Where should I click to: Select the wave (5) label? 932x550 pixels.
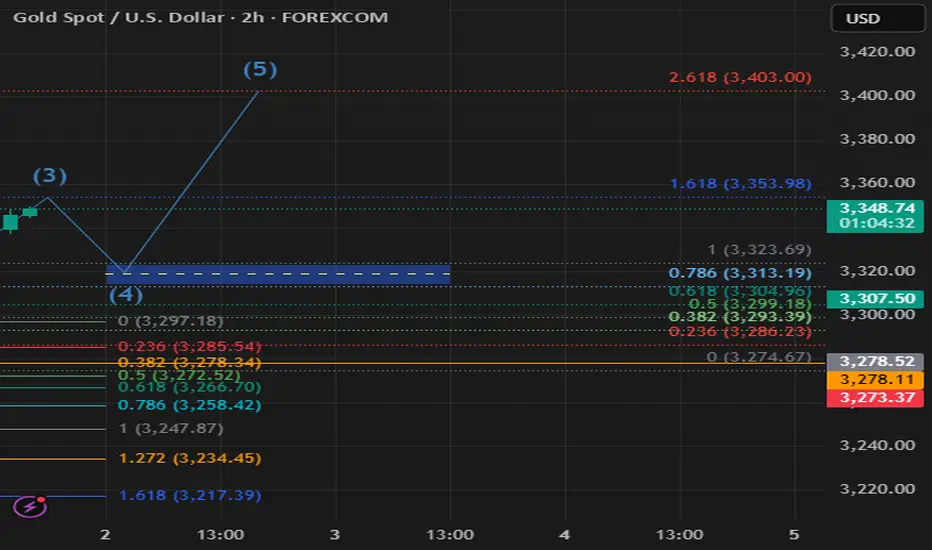coord(260,70)
